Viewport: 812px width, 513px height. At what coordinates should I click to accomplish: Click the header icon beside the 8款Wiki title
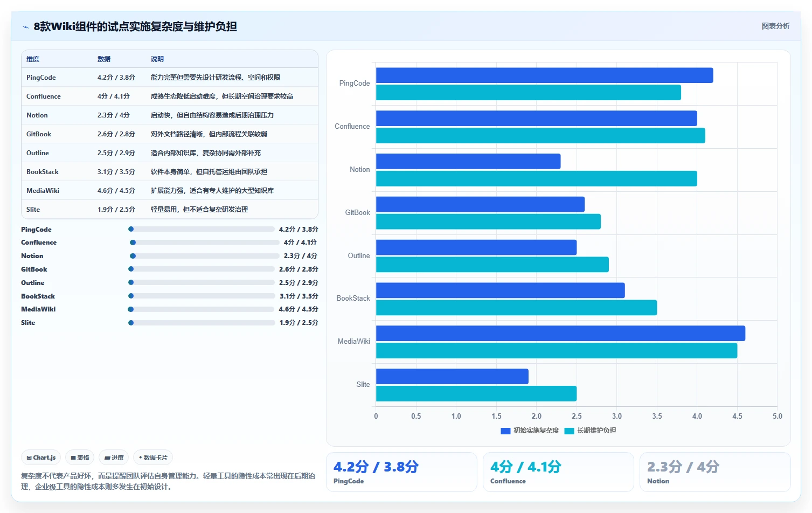25,27
